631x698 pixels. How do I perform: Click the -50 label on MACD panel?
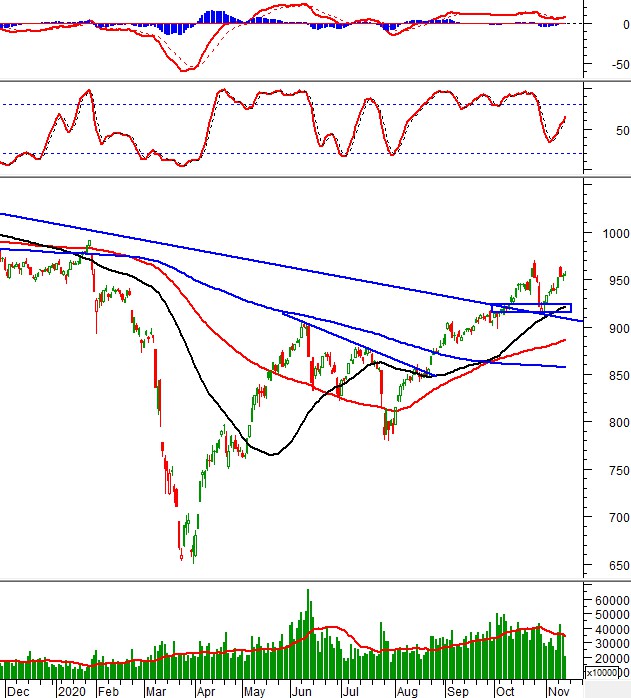click(617, 65)
